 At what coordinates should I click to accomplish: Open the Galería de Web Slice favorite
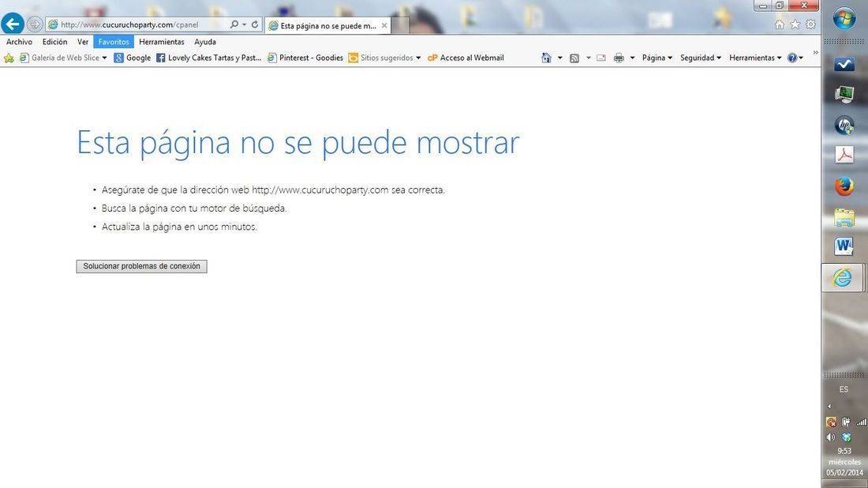coord(60,58)
